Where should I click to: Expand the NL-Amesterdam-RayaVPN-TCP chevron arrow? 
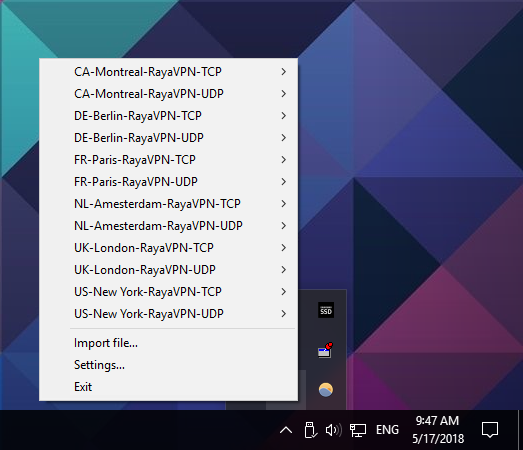click(x=284, y=204)
